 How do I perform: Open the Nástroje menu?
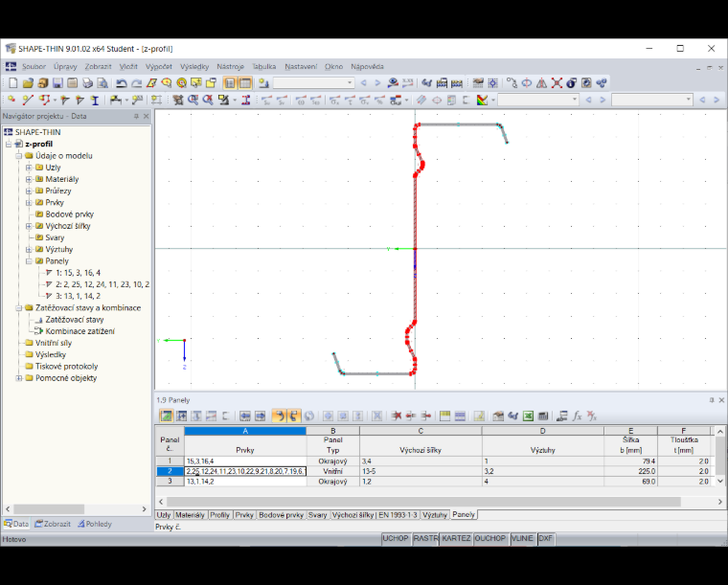tap(230, 66)
